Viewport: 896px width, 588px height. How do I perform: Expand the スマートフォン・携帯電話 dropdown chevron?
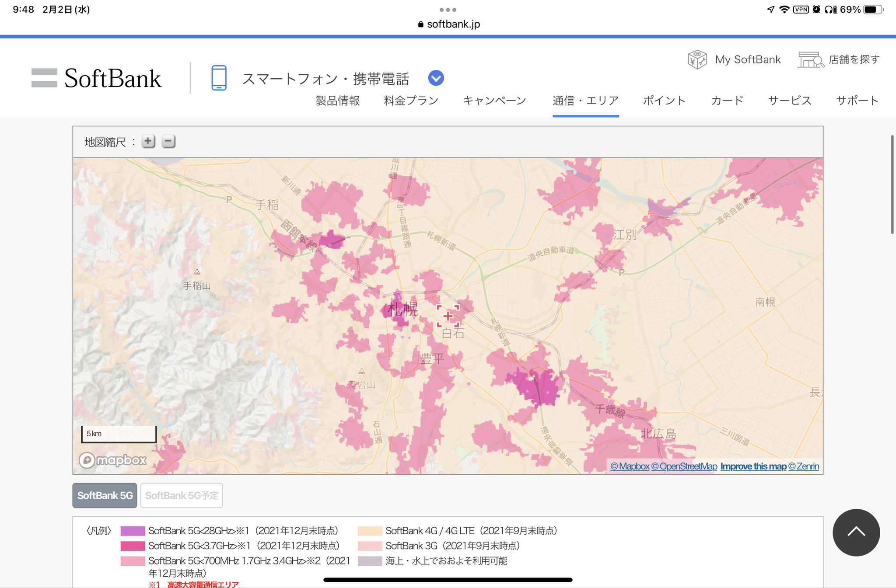point(436,78)
